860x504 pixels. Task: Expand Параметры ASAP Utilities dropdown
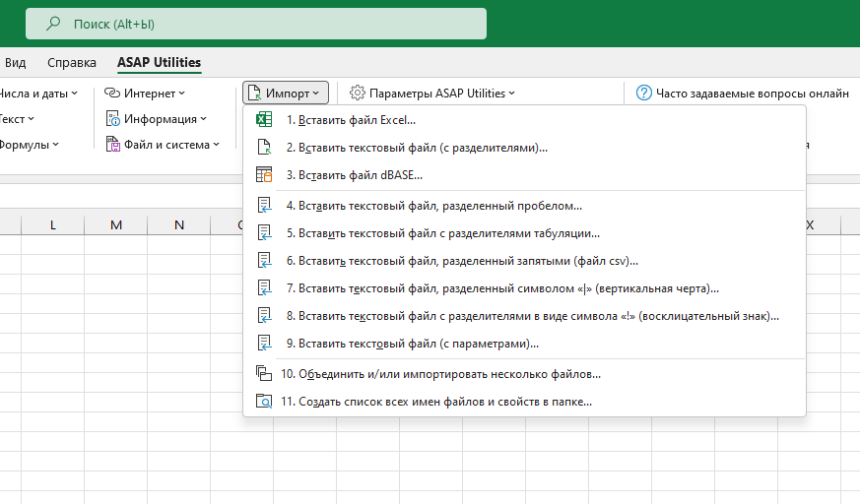tap(432, 94)
